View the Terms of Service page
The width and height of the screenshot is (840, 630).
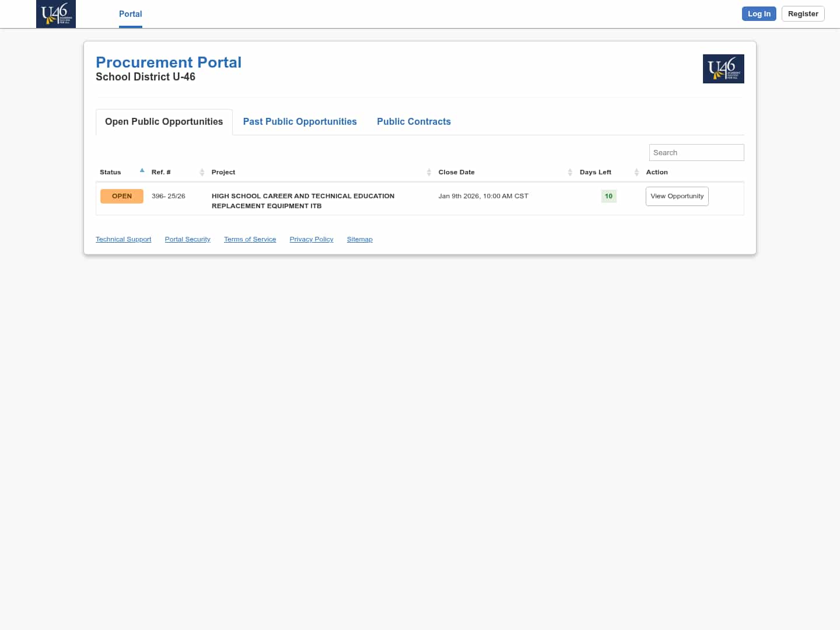pyautogui.click(x=250, y=239)
